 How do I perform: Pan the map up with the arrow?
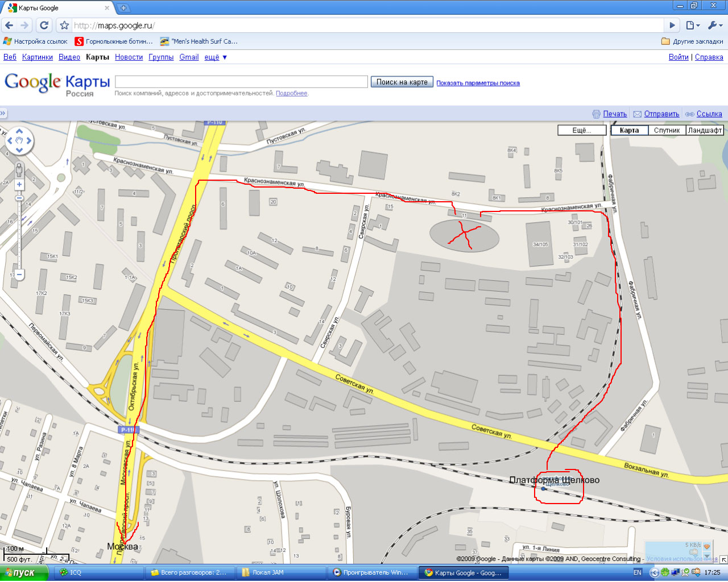[19, 131]
